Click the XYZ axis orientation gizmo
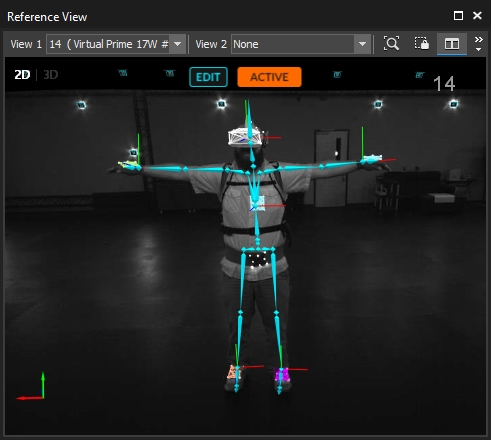 click(x=31, y=386)
